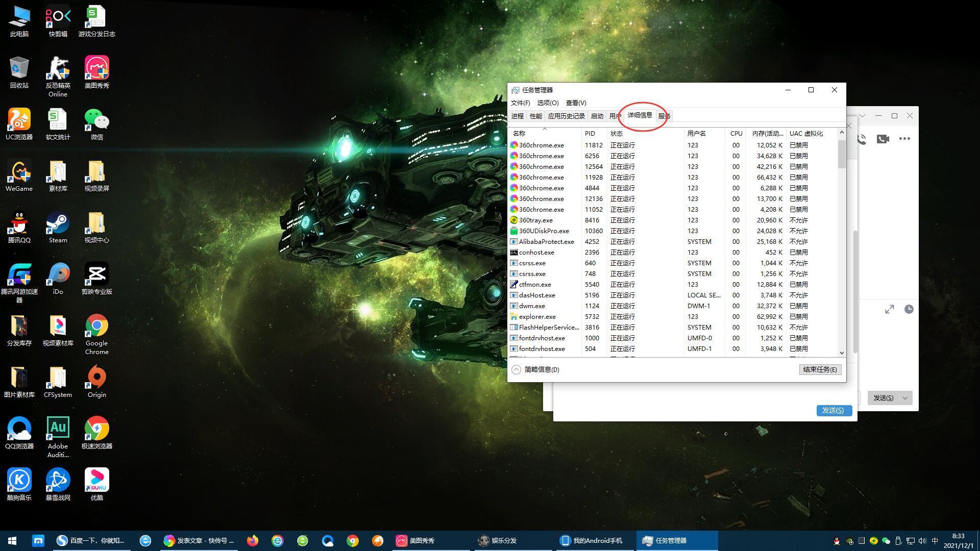The width and height of the screenshot is (980, 551).
Task: Click the expand input area icon in chat
Action: [x=890, y=309]
